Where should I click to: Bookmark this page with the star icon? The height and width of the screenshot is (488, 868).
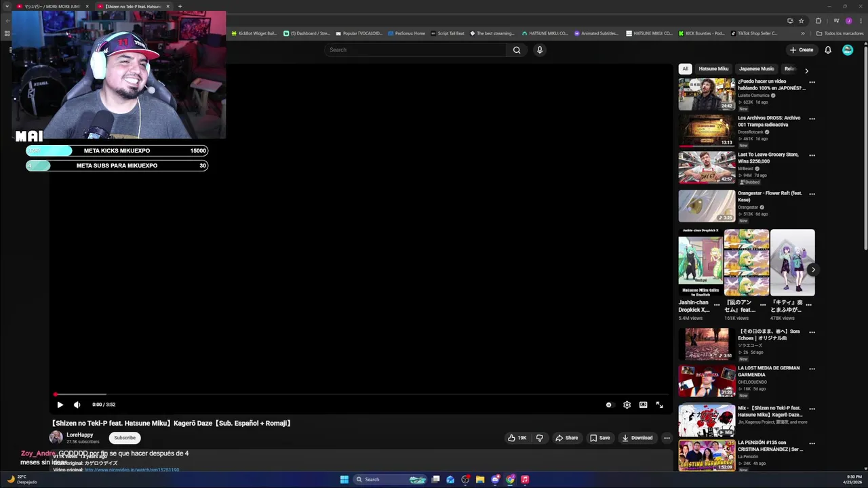[x=801, y=20]
